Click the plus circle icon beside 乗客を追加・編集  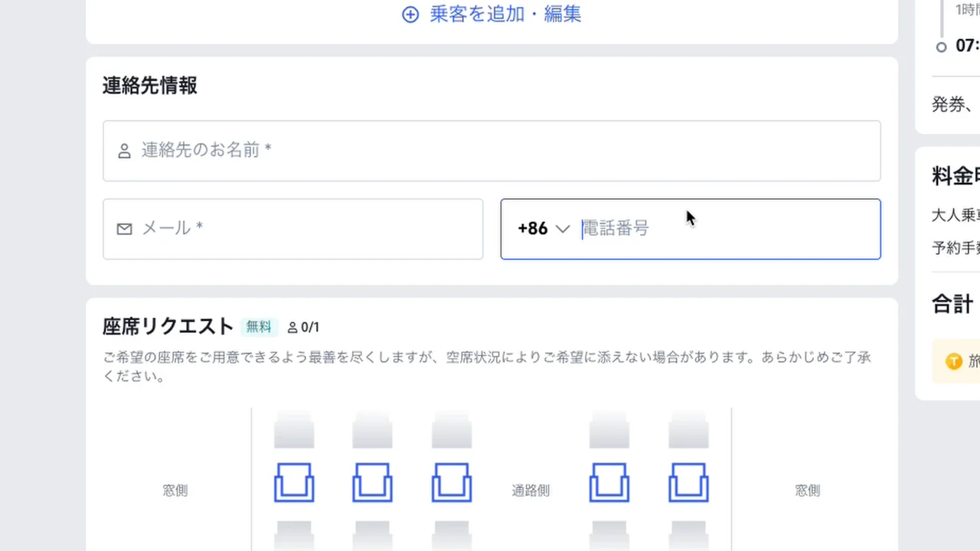click(x=410, y=15)
